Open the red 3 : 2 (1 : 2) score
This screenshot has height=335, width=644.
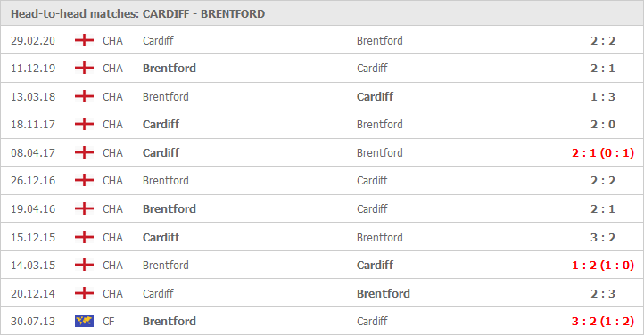[x=603, y=322]
